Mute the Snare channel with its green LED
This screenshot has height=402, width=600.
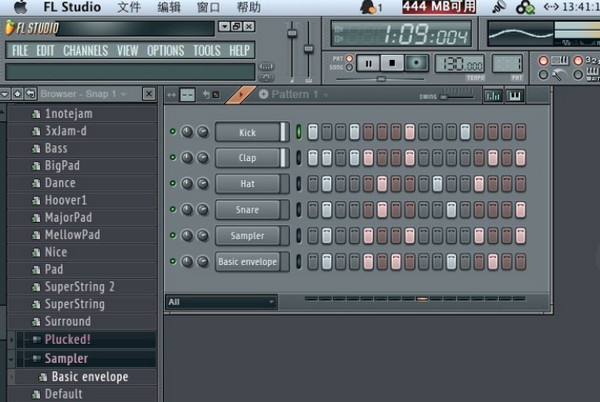click(x=173, y=210)
